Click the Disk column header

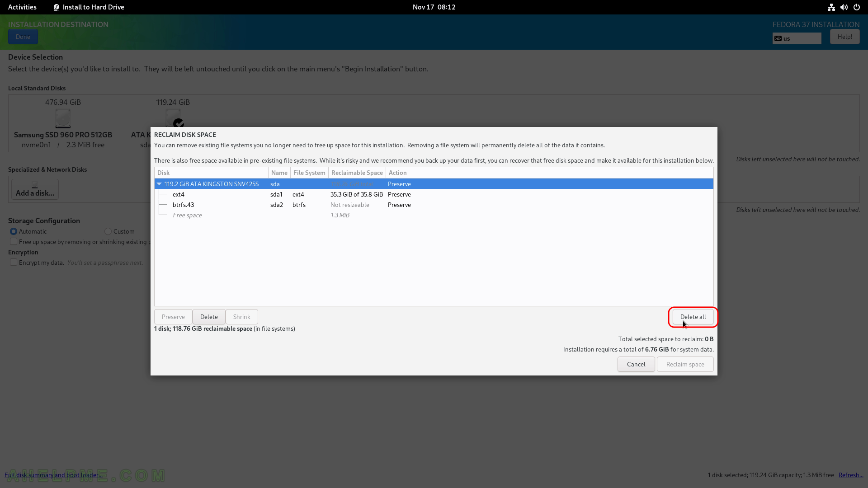click(x=211, y=173)
